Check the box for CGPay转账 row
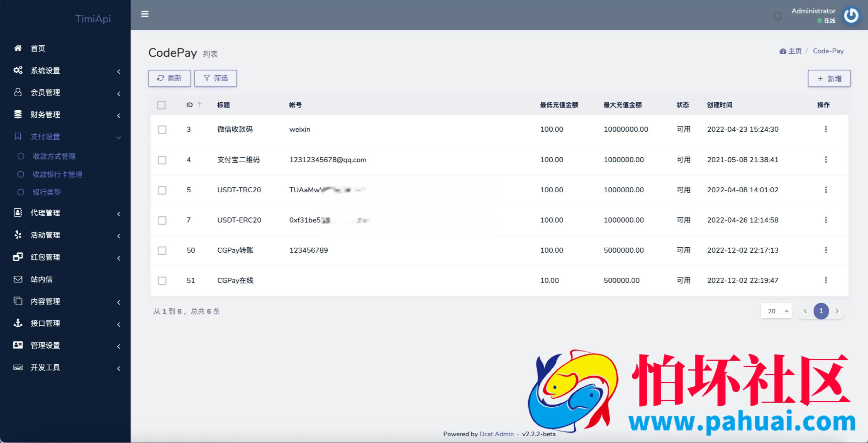 162,250
